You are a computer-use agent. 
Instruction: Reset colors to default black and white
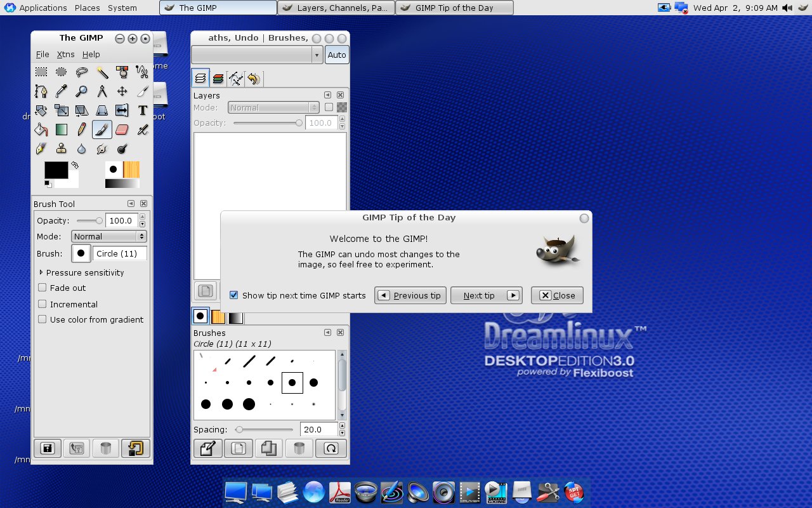[48, 184]
